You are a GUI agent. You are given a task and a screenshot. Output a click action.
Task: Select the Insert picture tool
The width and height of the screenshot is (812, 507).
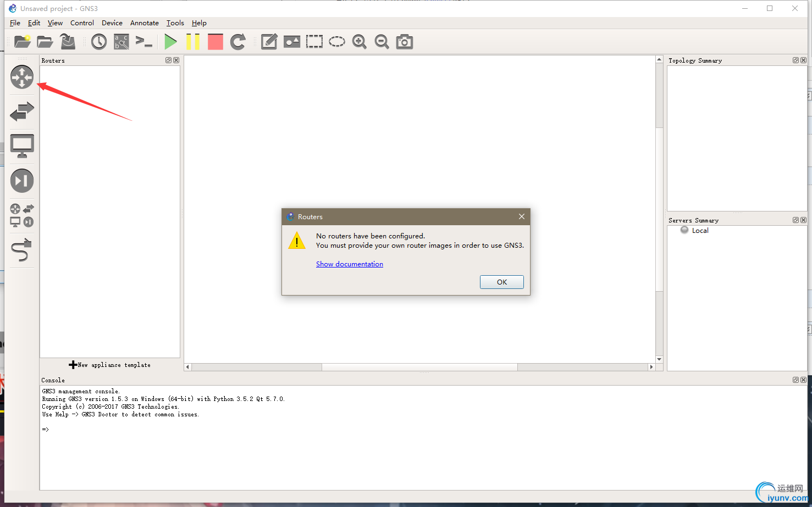(x=292, y=42)
